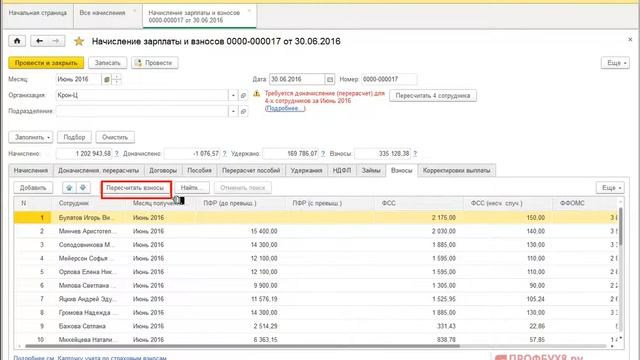Image resolution: width=640 pixels, height=360 pixels.
Task: Navigate back with left arrow
Action: pyautogui.click(x=39, y=41)
